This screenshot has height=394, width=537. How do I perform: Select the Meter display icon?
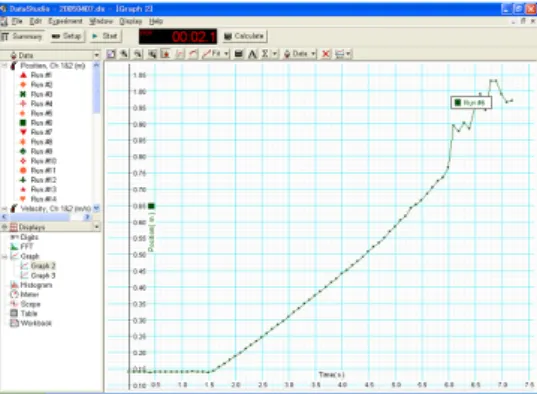(x=14, y=294)
